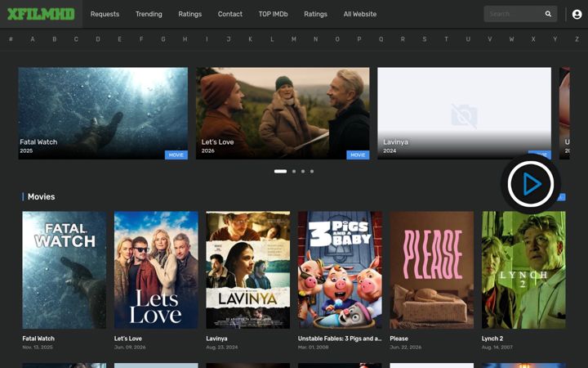The height and width of the screenshot is (368, 588).
Task: Open the Requests menu item
Action: (x=105, y=14)
